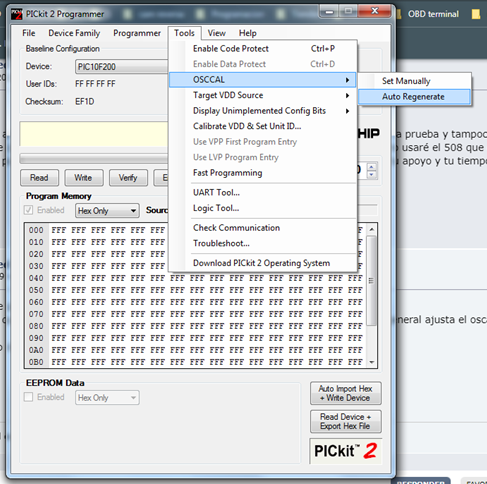Click the Write button
Screen dimensions: 487x484
coord(84,178)
